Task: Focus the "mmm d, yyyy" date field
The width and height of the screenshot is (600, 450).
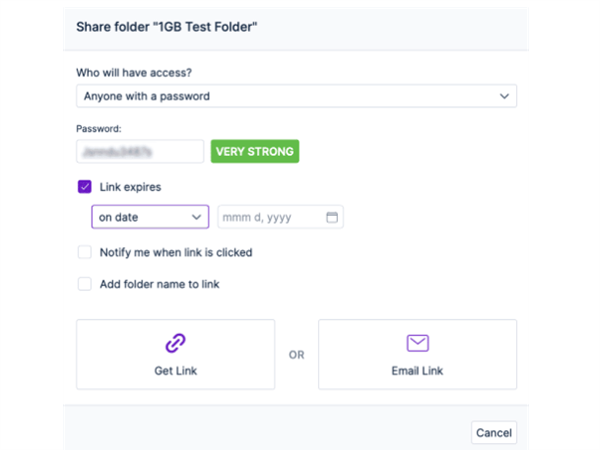Action: (270, 217)
